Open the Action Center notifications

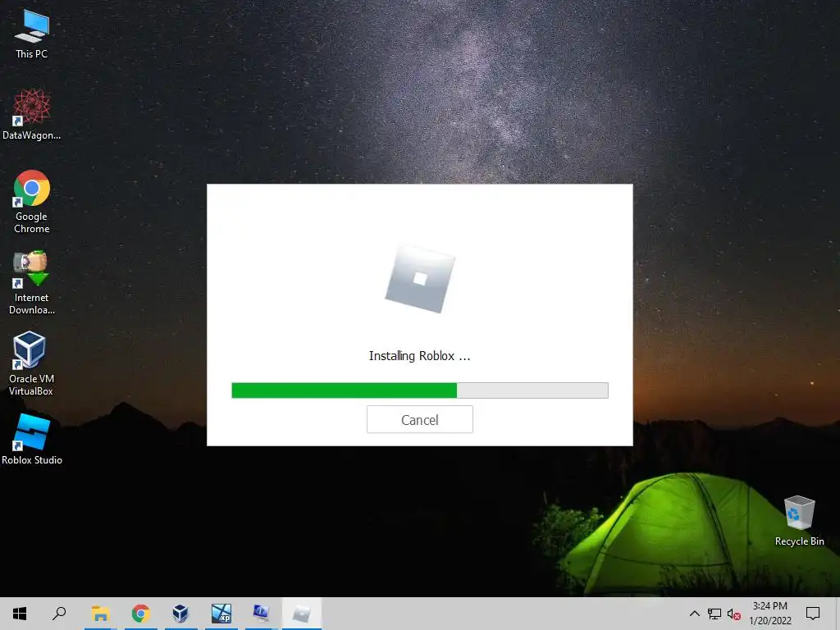point(813,614)
